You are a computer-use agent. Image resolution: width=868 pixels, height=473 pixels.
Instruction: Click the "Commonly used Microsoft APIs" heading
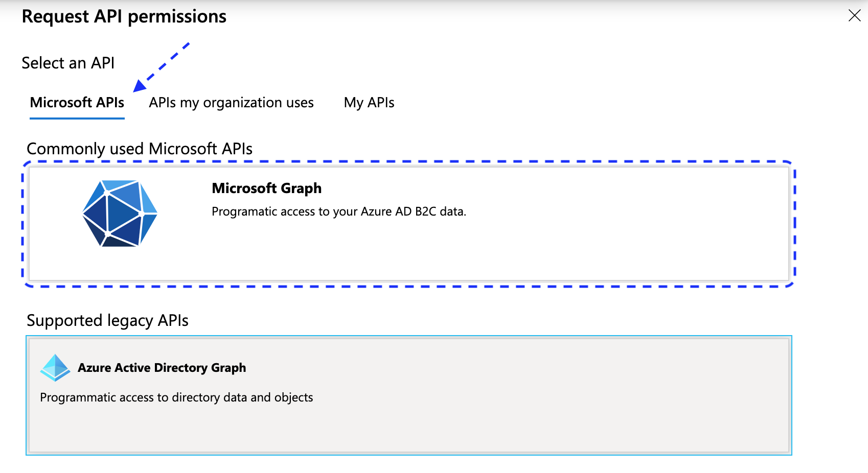140,149
